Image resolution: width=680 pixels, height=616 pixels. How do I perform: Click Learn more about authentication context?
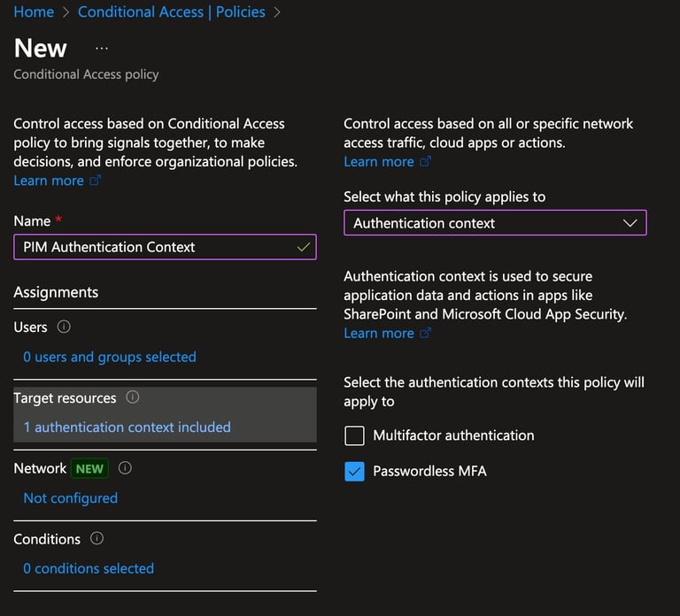tap(379, 333)
